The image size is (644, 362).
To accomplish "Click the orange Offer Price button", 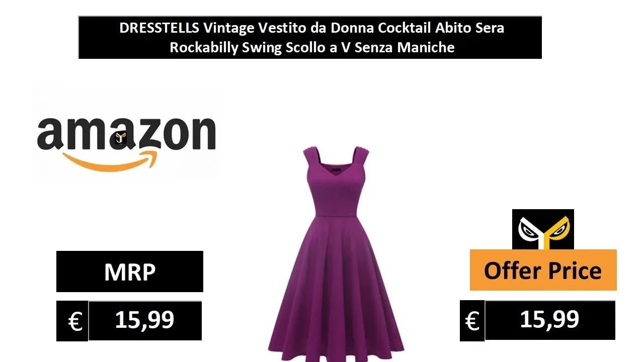I will 543,270.
